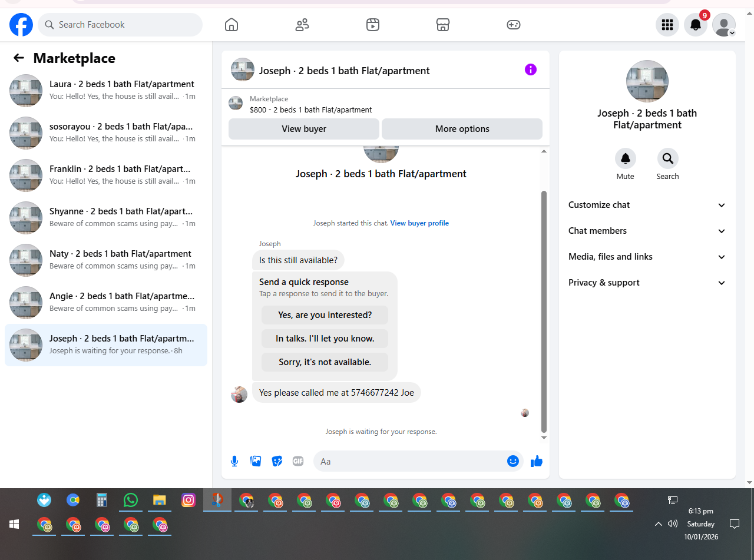Image resolution: width=754 pixels, height=560 pixels.
Task: Open the Video (Watch) icon
Action: point(372,25)
